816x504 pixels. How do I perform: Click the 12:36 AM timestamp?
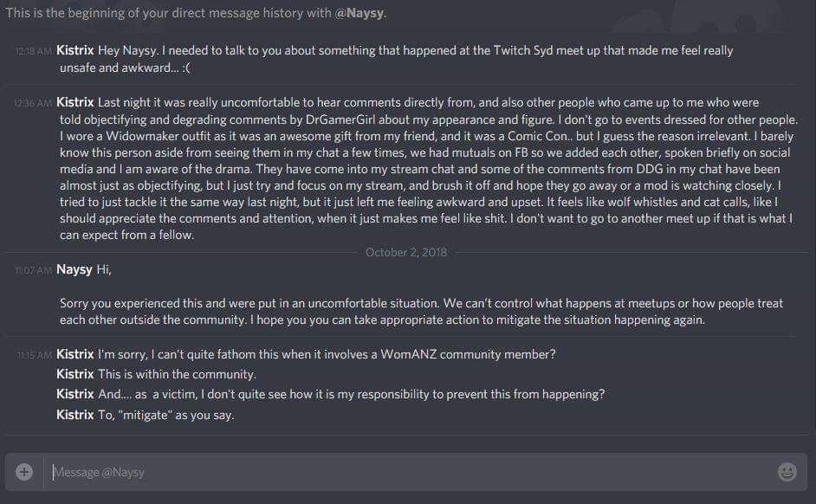33,103
